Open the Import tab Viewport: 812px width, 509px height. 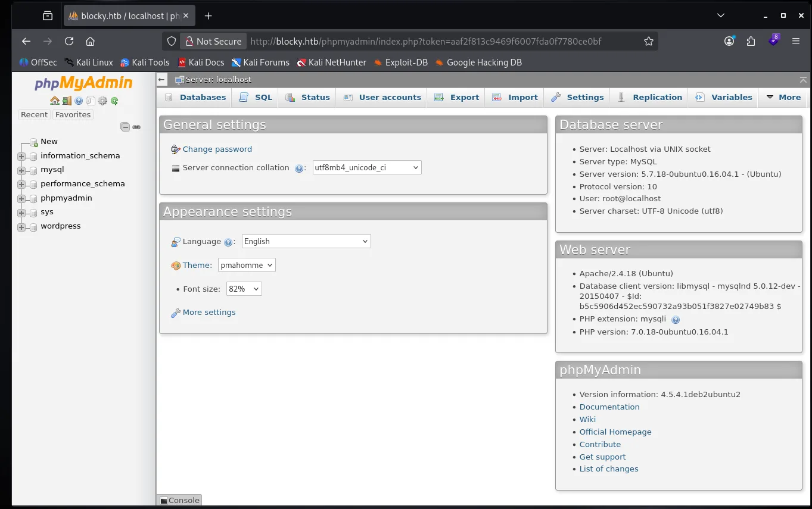pyautogui.click(x=515, y=97)
